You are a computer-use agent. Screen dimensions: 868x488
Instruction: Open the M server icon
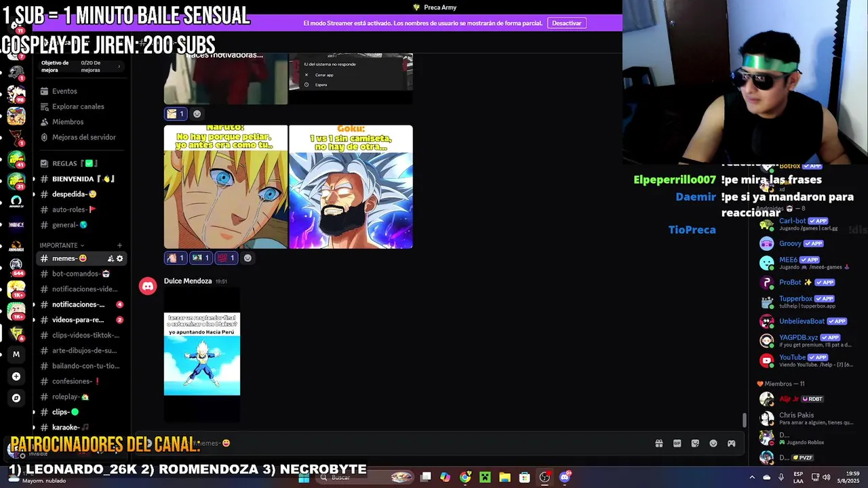point(16,354)
